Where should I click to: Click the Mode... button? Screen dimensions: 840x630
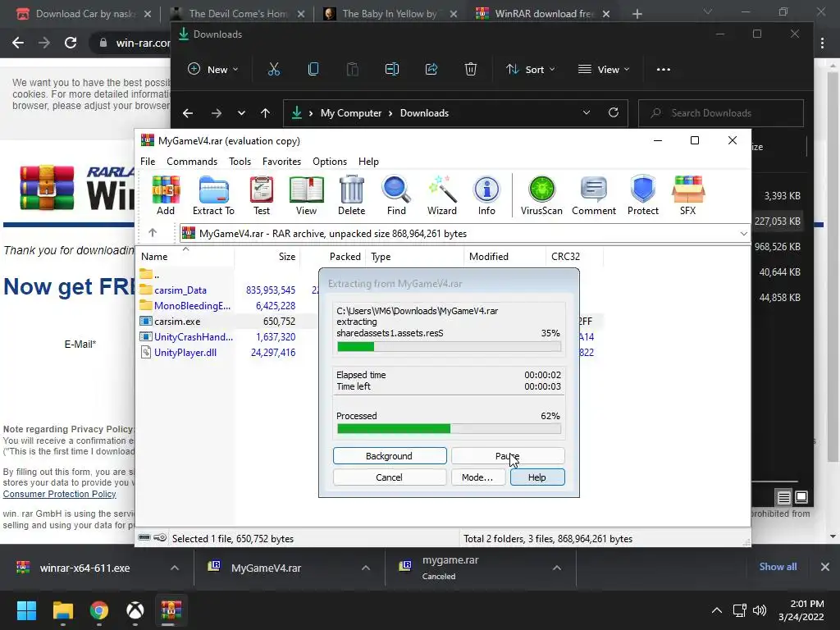tap(477, 477)
